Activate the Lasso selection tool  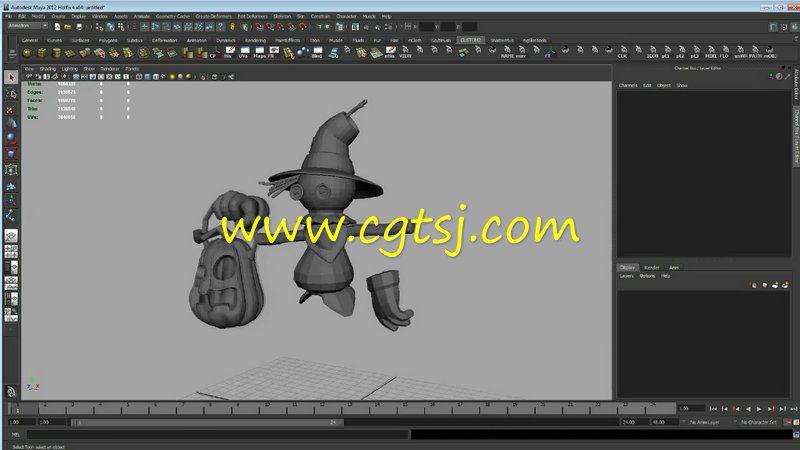[11, 93]
